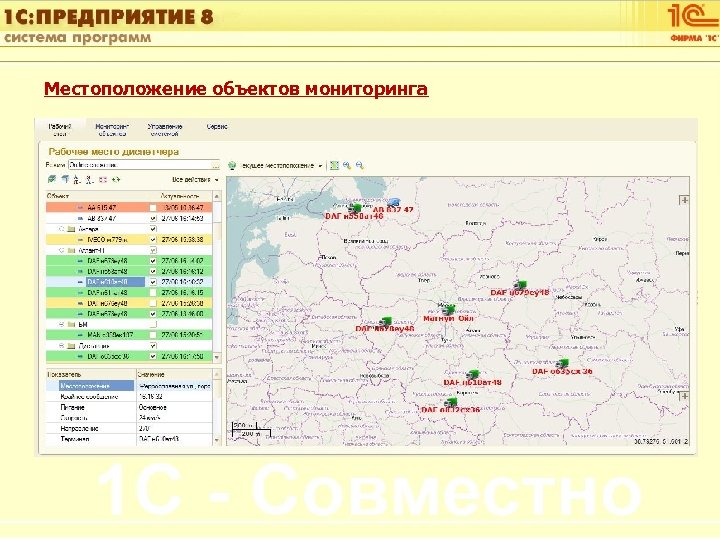
Task: Select the DAF о679су48 truck marker on map
Action: pos(520,285)
